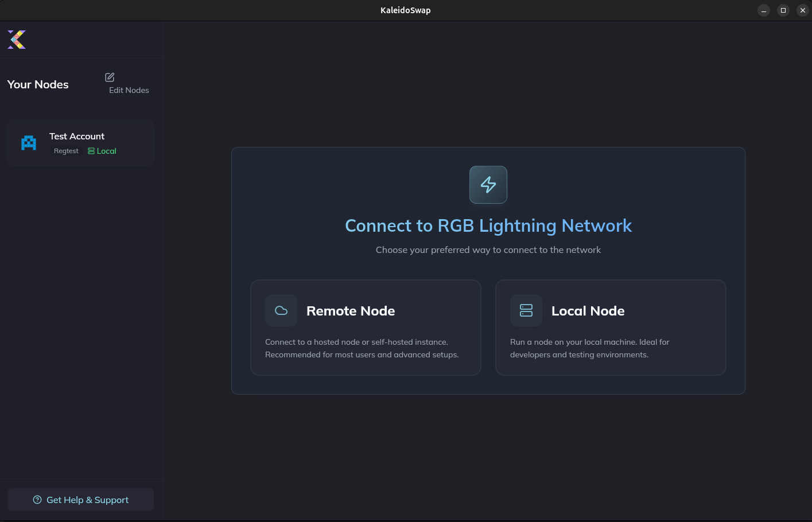Click the green Local server icon
The image size is (812, 522).
pos(91,151)
